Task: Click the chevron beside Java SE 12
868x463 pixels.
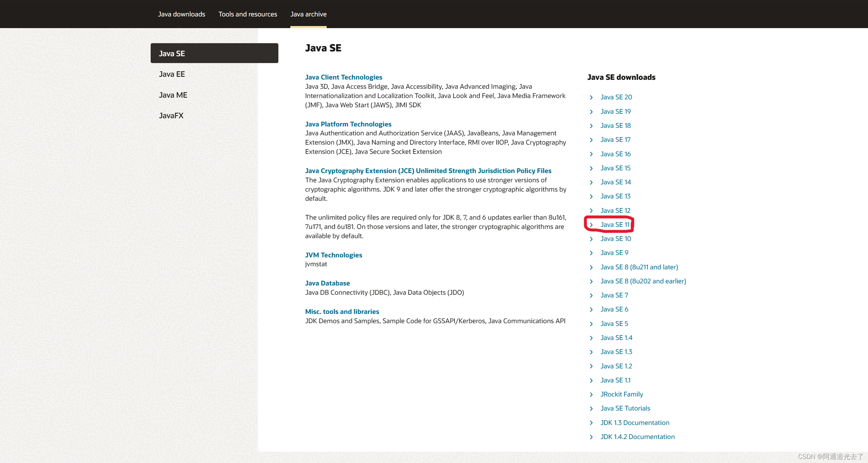Action: click(591, 211)
